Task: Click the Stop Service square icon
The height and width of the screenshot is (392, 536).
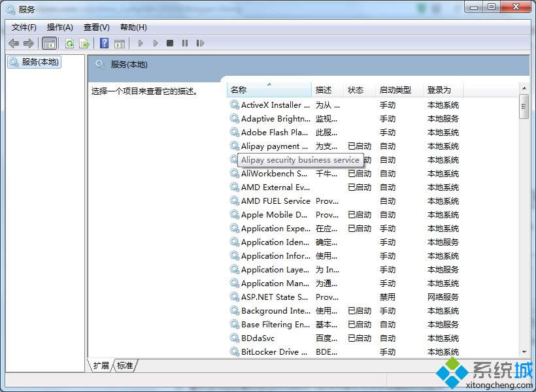Action: point(169,43)
